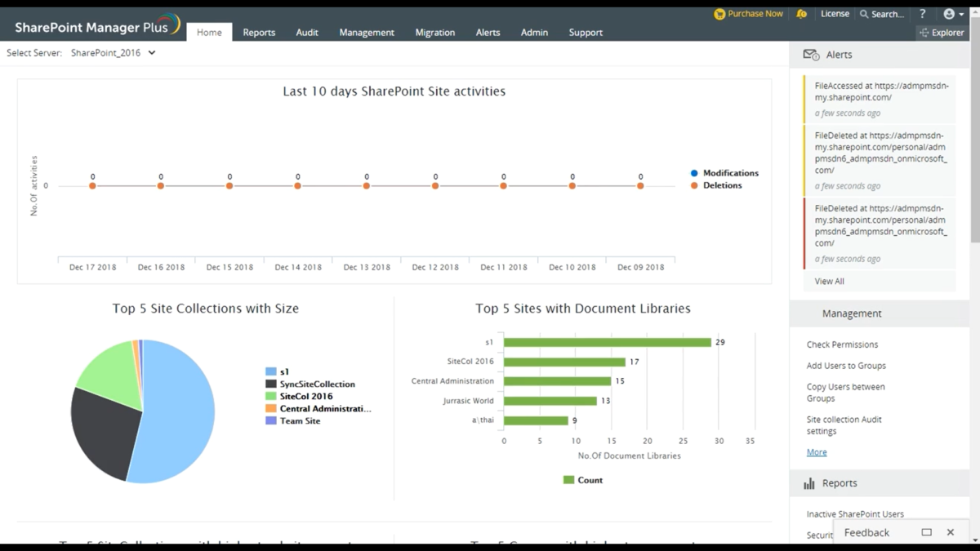Toggle the Count legend under bar chart

583,480
